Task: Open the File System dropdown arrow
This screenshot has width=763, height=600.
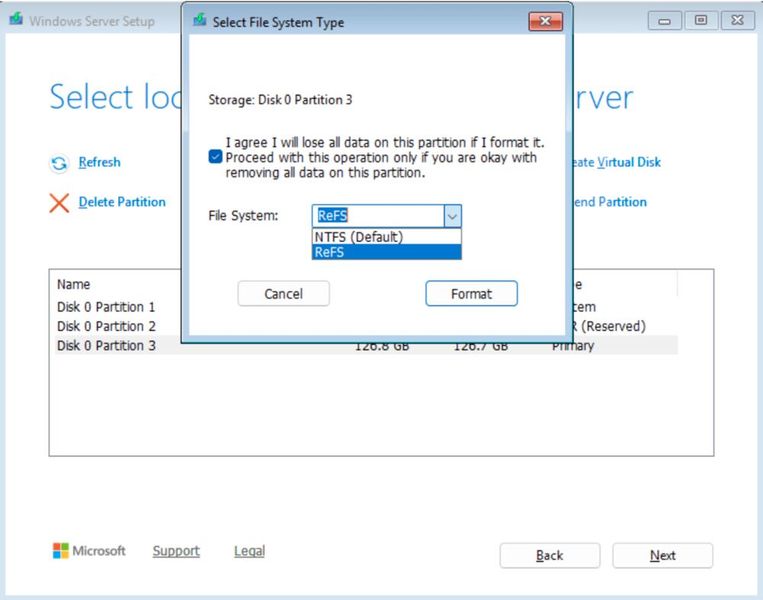Action: click(452, 216)
